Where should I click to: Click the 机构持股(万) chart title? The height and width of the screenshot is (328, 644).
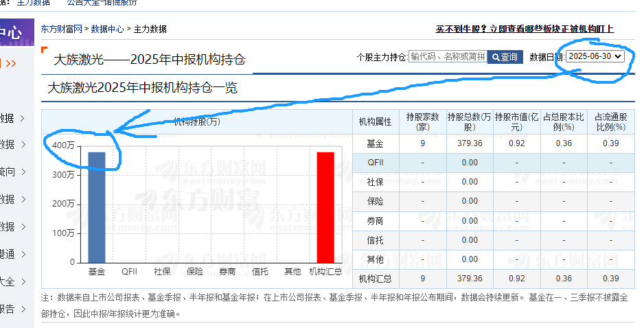197,121
